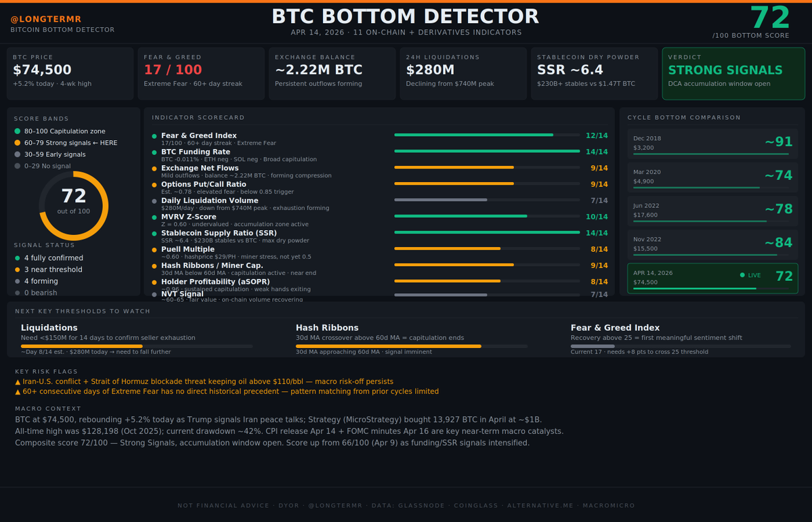Screen dimensions: 812x522
Task: Click the Fear & Greed Index threshold progress bar
Action: [681, 346]
